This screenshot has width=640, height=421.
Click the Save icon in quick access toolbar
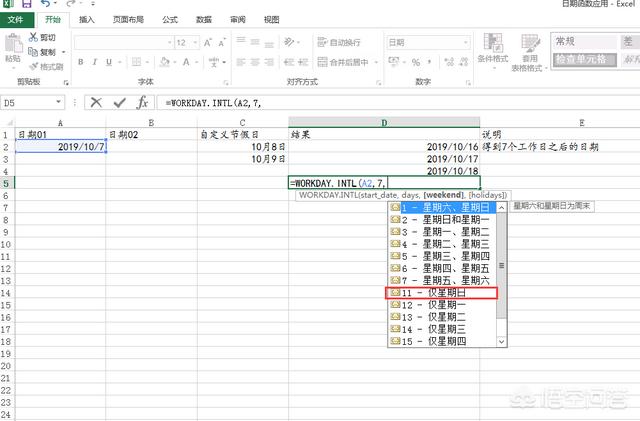[25, 5]
